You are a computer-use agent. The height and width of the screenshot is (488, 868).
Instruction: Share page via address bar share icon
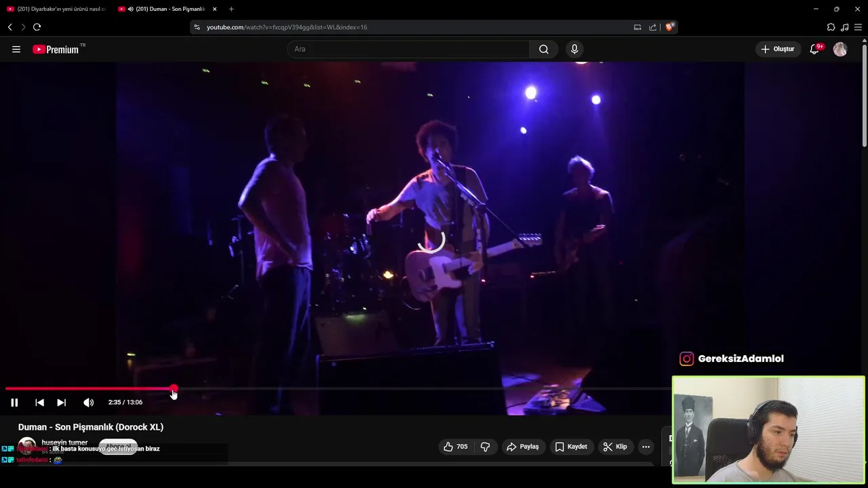(x=652, y=27)
